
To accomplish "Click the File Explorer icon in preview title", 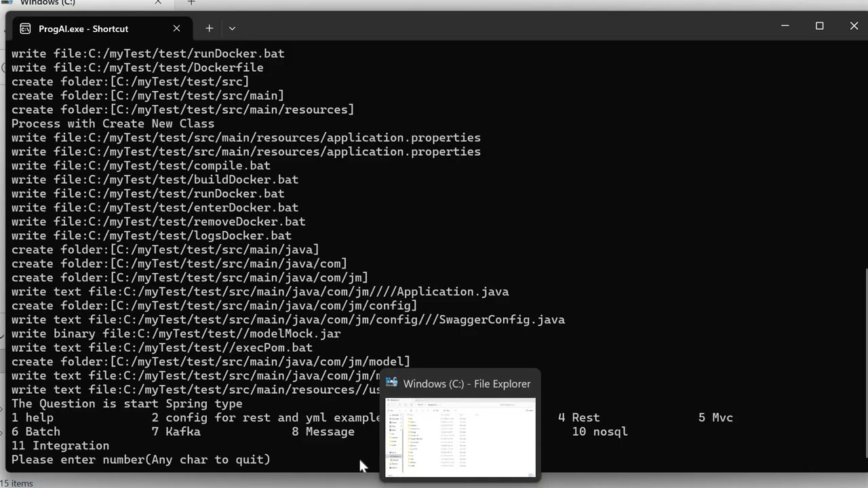I will click(x=391, y=383).
